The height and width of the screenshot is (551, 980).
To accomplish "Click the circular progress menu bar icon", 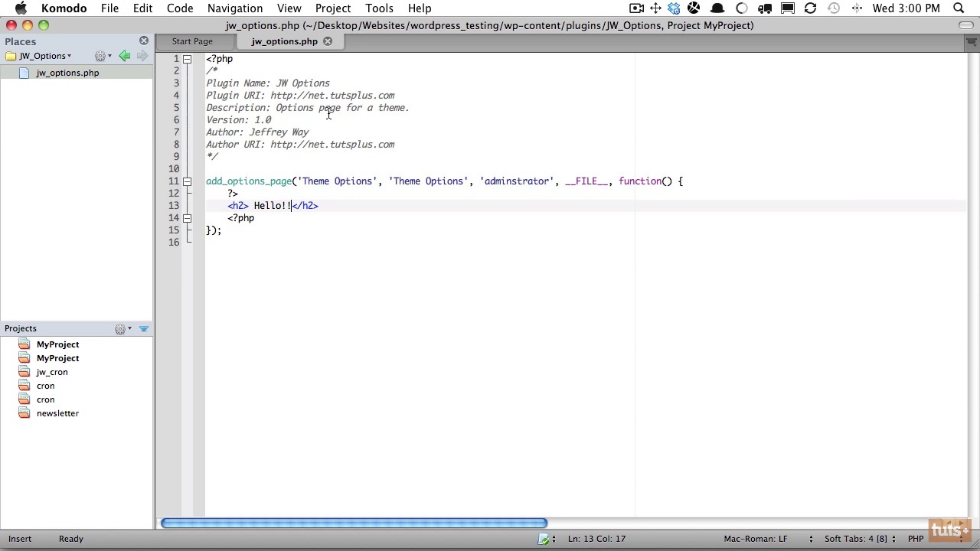I will pos(742,8).
